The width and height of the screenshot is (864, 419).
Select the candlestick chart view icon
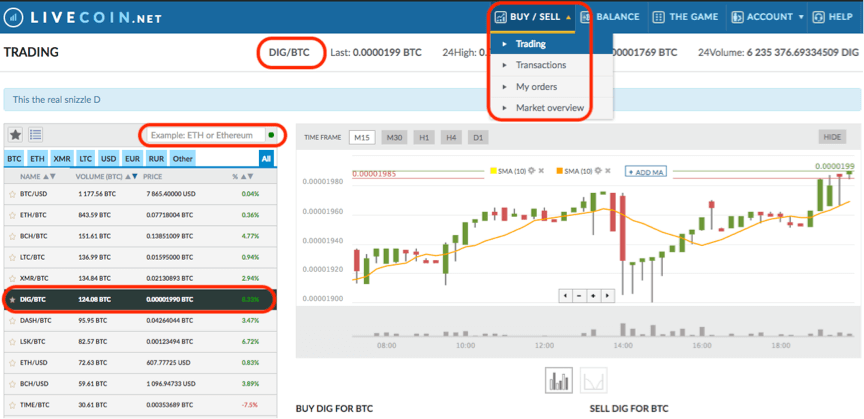pyautogui.click(x=559, y=381)
